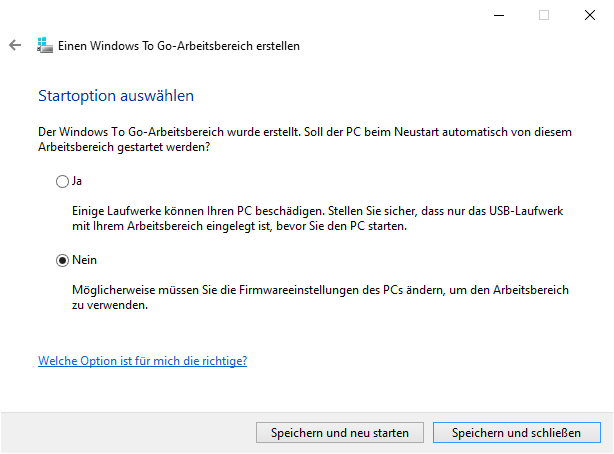614x454 pixels.
Task: Click blank white area below the help link
Action: (300, 390)
